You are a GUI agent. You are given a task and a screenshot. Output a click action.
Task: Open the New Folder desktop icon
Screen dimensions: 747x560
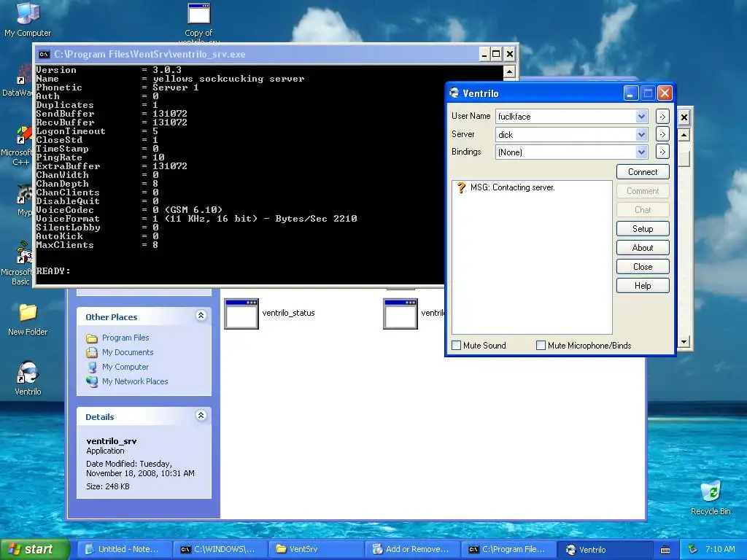pos(28,319)
